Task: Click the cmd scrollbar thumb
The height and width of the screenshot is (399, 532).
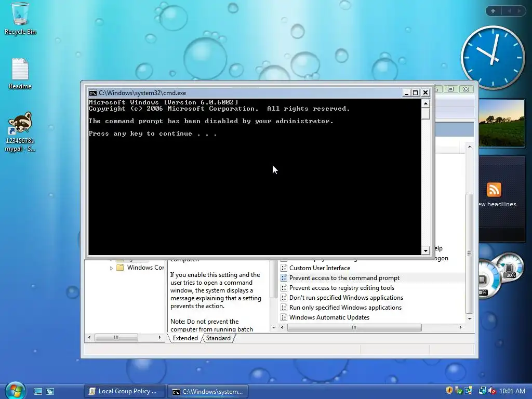Action: pos(425,113)
